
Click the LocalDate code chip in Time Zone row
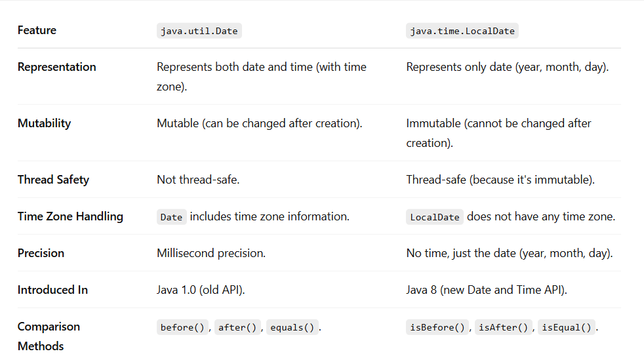pos(434,217)
